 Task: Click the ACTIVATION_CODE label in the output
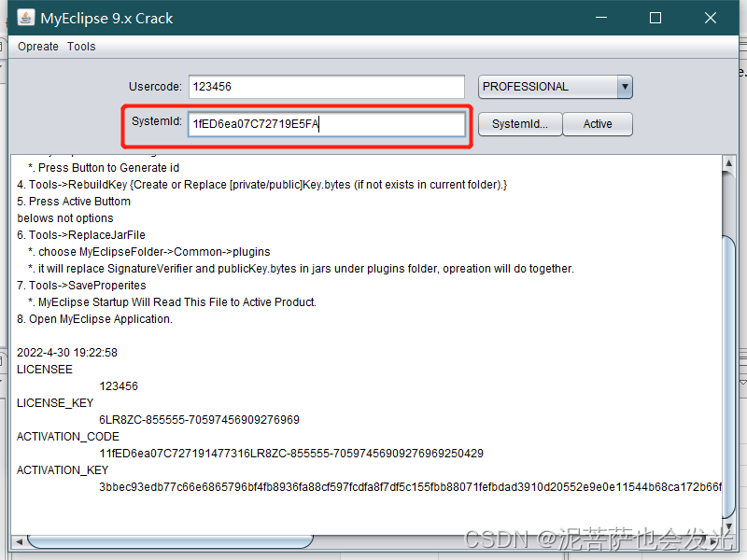pyautogui.click(x=68, y=437)
